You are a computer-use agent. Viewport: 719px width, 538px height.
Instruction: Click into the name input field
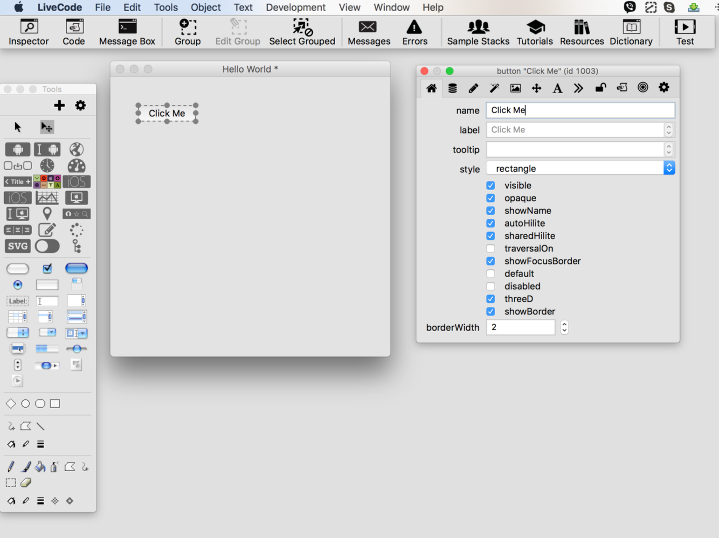click(581, 110)
